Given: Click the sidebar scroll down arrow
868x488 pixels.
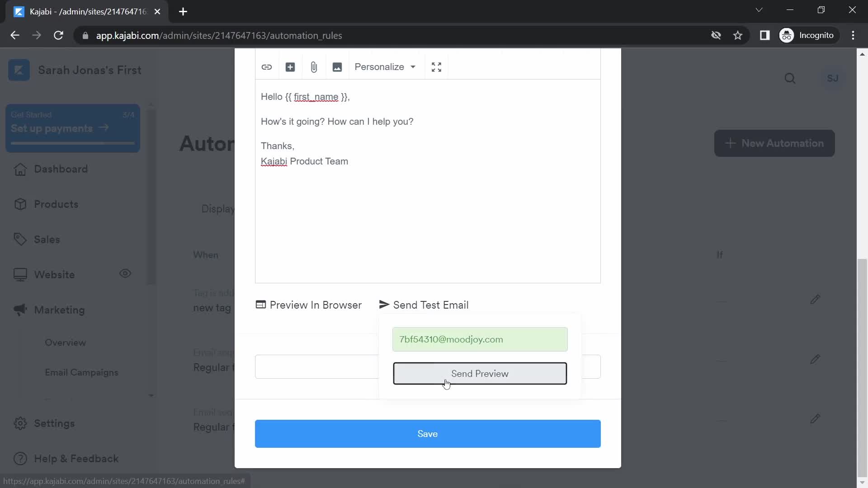Looking at the screenshot, I should [x=151, y=395].
